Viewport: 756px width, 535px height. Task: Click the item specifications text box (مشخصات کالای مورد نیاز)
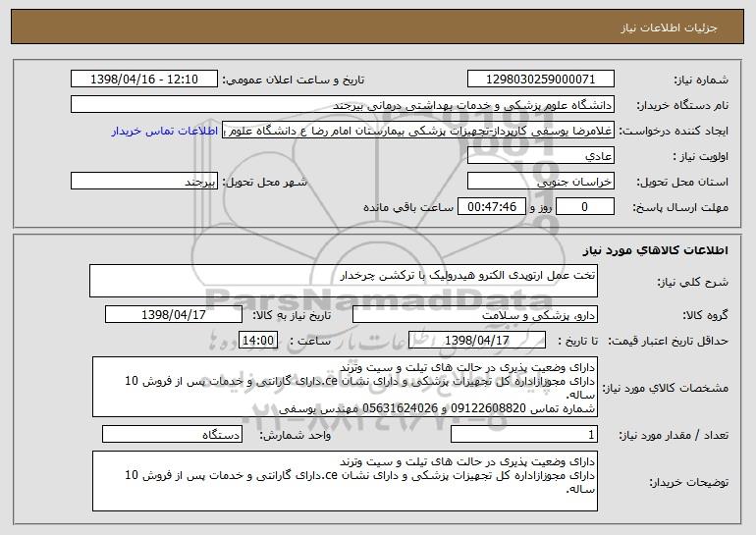point(345,387)
